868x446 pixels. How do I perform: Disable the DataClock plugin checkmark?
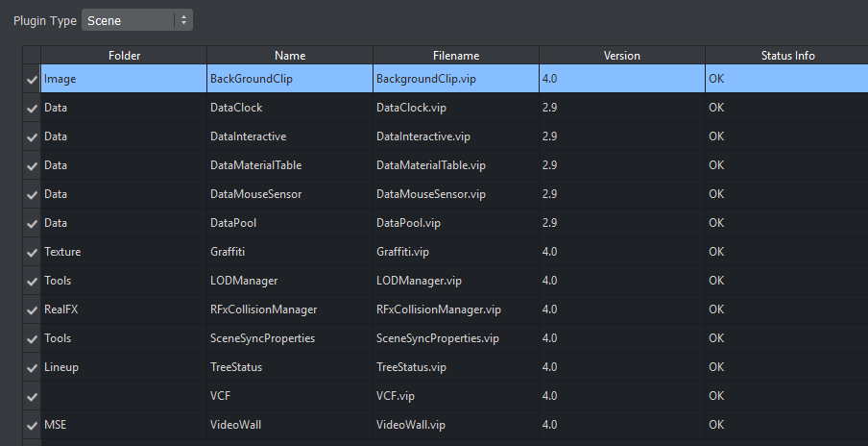coord(32,108)
